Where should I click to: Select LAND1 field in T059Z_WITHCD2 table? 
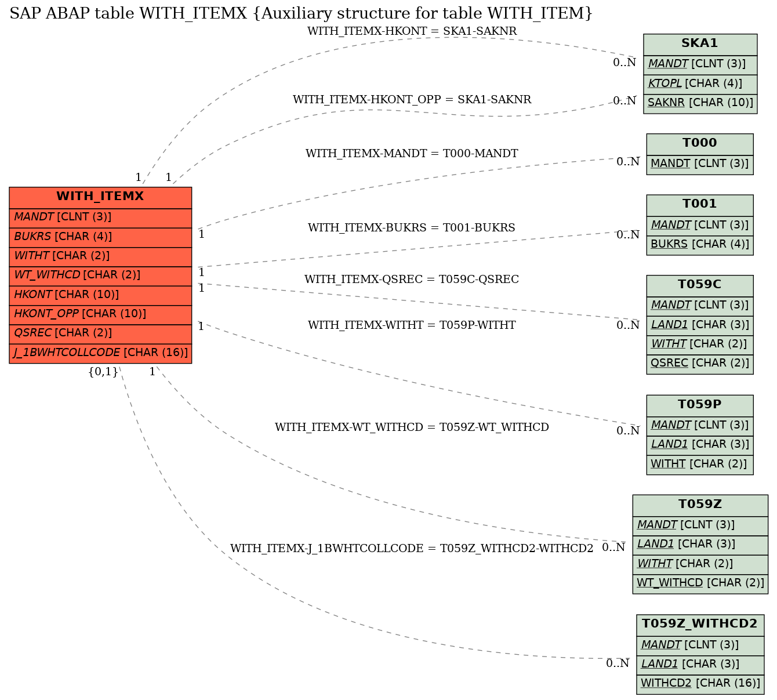[700, 665]
